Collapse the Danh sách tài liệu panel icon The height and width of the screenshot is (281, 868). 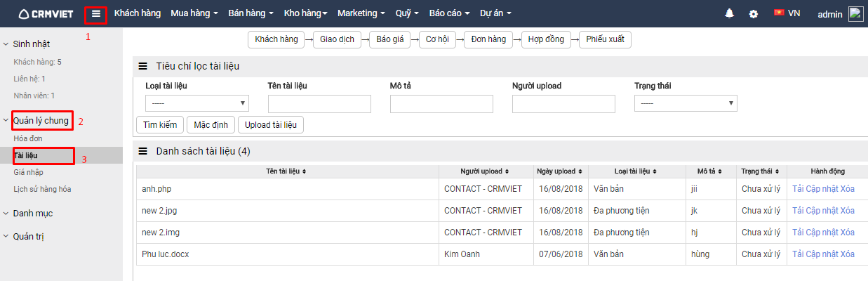142,151
